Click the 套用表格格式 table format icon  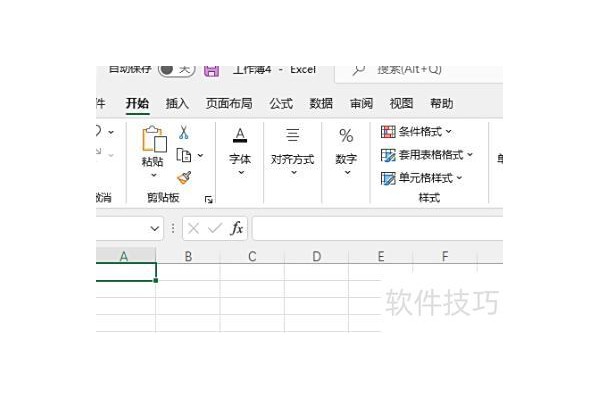coord(388,155)
